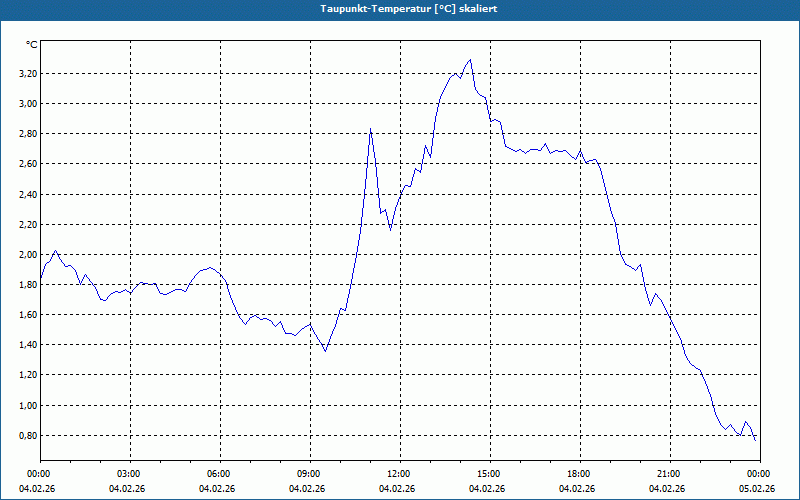800x500 pixels.
Task: Select the "3,20" y-axis value
Action: [x=29, y=73]
